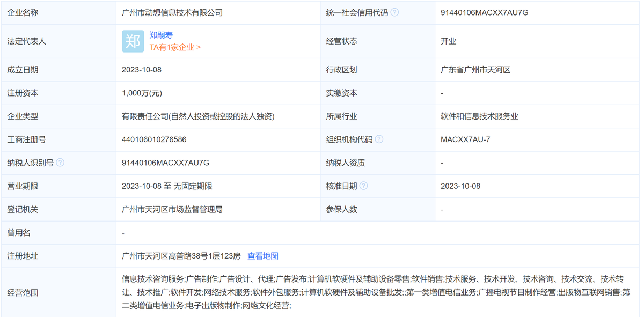Open the 统一社会信用代码 help tooltip icon

396,12
